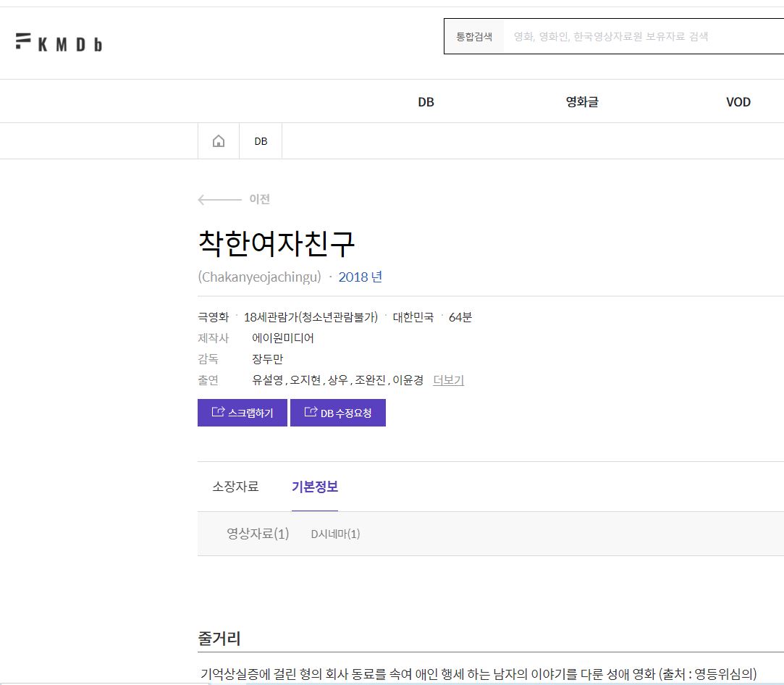
Task: Open the DB main menu
Action: point(426,102)
